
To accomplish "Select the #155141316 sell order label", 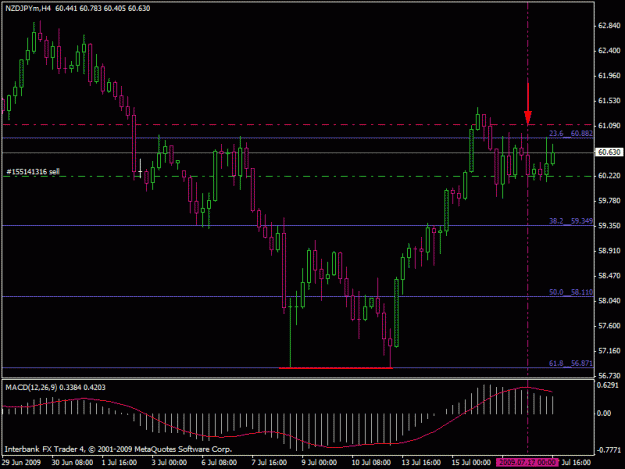I will click(x=33, y=172).
